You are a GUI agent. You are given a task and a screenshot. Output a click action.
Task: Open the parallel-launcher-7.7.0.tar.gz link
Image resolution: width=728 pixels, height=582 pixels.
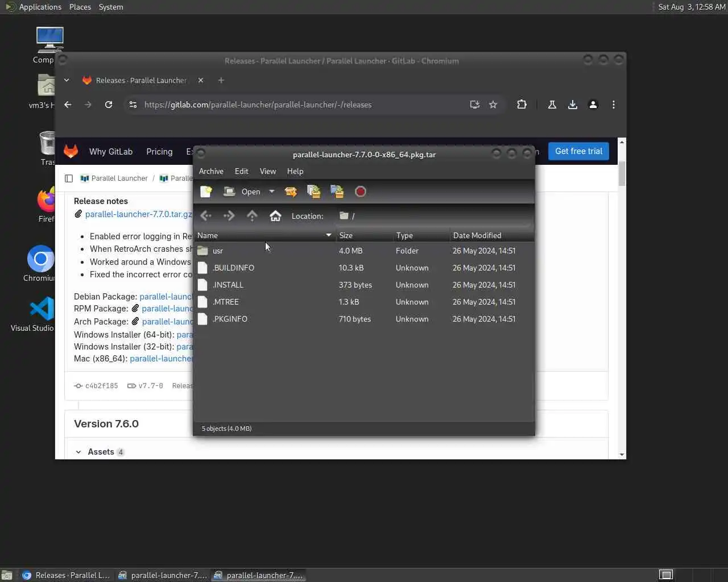pyautogui.click(x=138, y=214)
